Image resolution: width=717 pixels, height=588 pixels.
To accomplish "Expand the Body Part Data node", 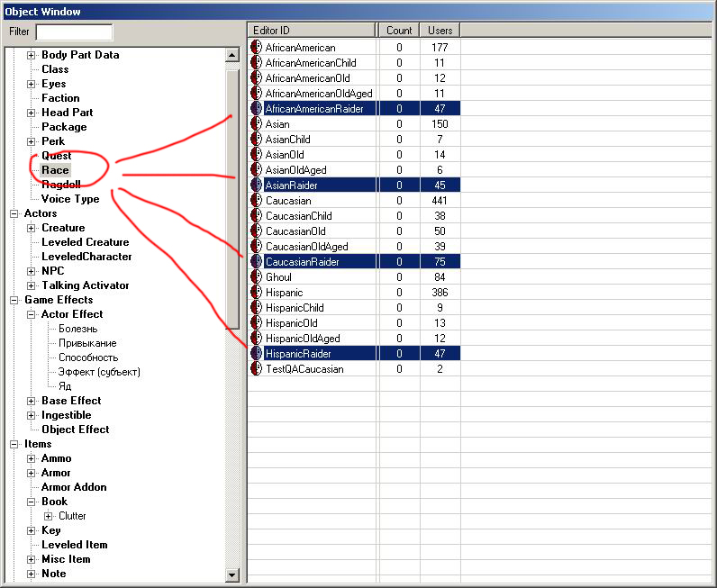I will pyautogui.click(x=32, y=55).
